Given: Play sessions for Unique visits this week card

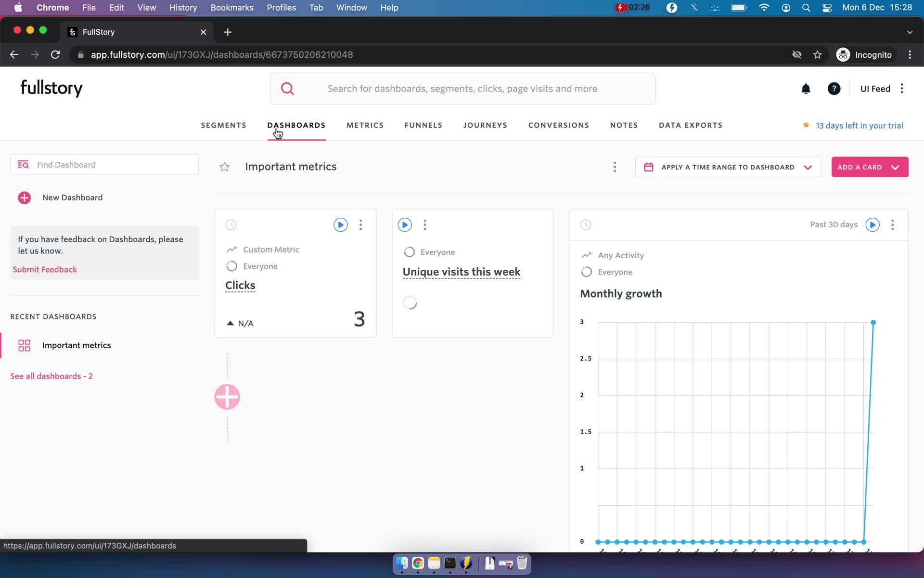Looking at the screenshot, I should coord(405,225).
